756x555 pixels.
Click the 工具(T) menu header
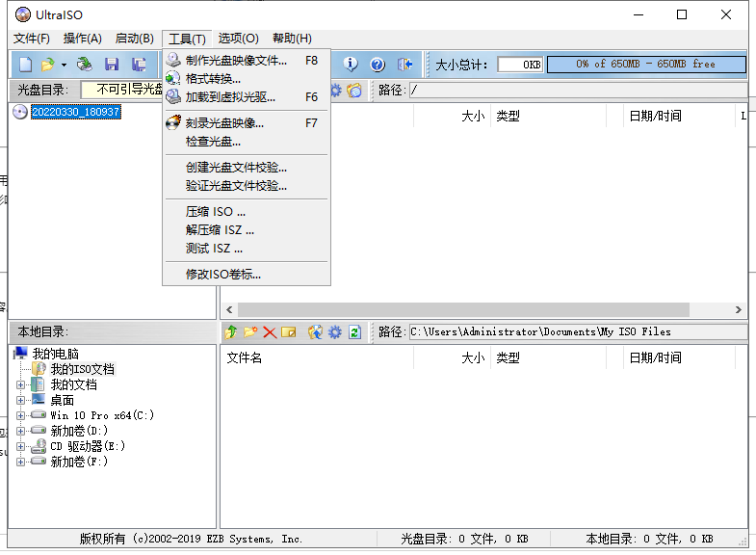(187, 39)
